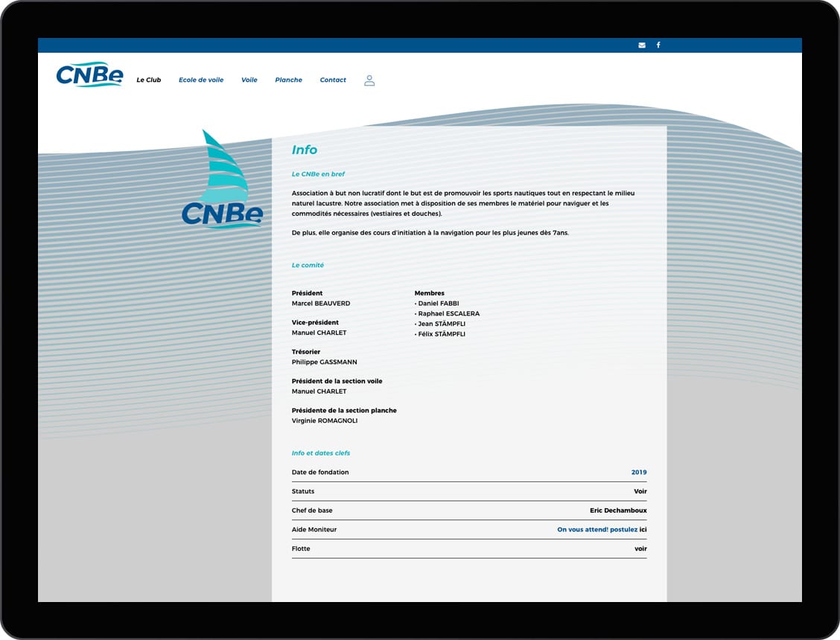Click the 'Vice-président' role label
This screenshot has height=640, width=840.
pos(315,322)
